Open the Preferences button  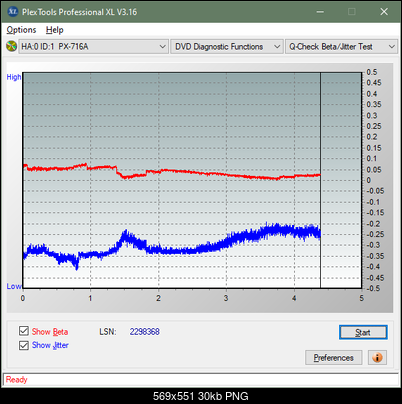pos(333,358)
